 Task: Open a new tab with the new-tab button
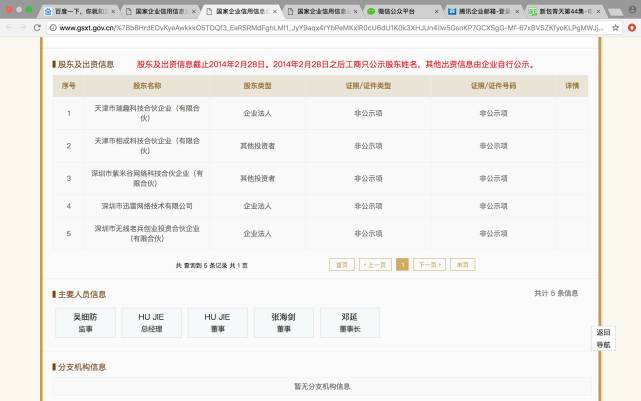[614, 12]
